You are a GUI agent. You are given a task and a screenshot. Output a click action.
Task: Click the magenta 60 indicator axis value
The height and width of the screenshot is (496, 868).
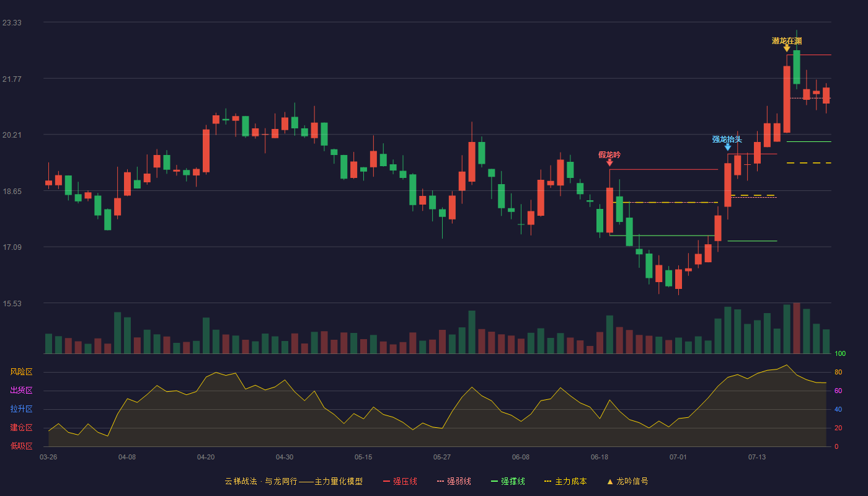point(838,391)
